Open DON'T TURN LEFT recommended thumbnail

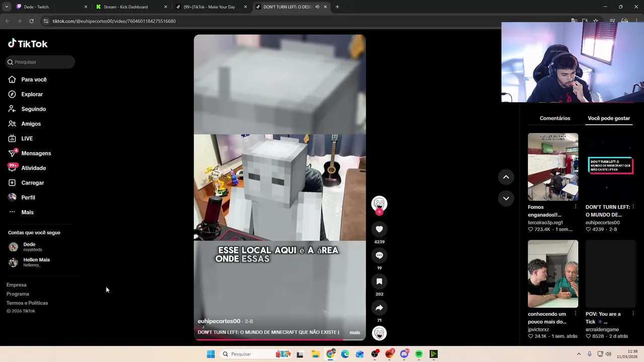(610, 167)
